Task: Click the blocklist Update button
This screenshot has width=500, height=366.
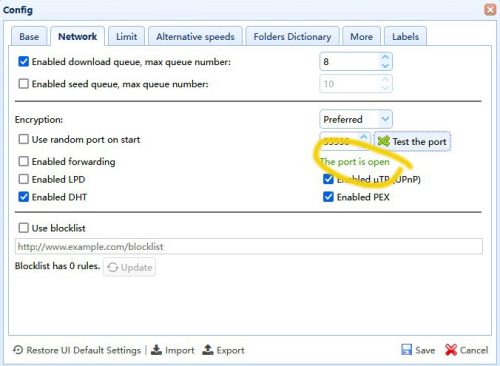Action: pyautogui.click(x=129, y=267)
